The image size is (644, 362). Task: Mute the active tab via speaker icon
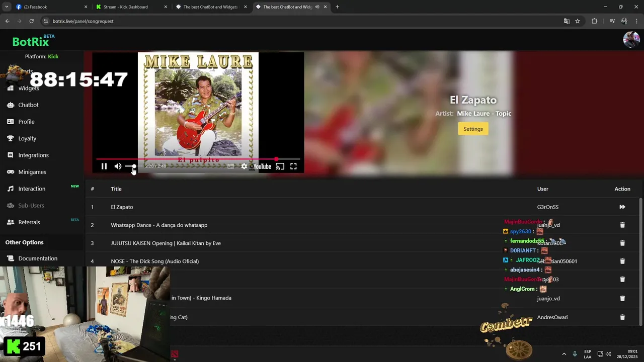point(317,7)
